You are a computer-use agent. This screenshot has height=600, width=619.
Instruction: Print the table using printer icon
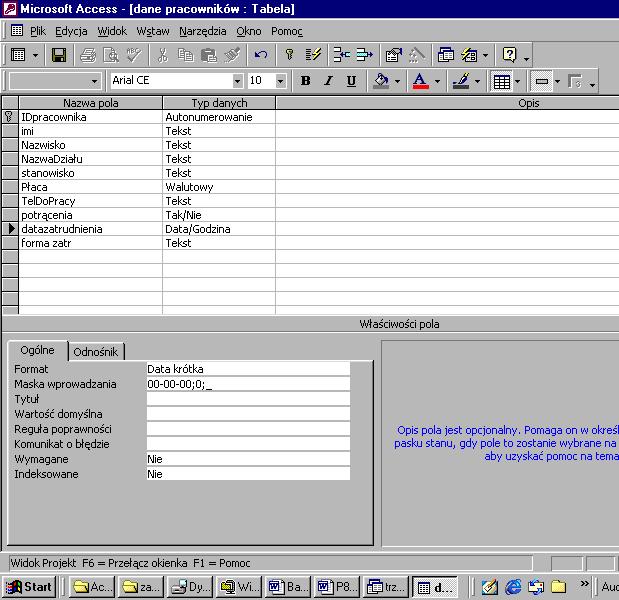88,55
